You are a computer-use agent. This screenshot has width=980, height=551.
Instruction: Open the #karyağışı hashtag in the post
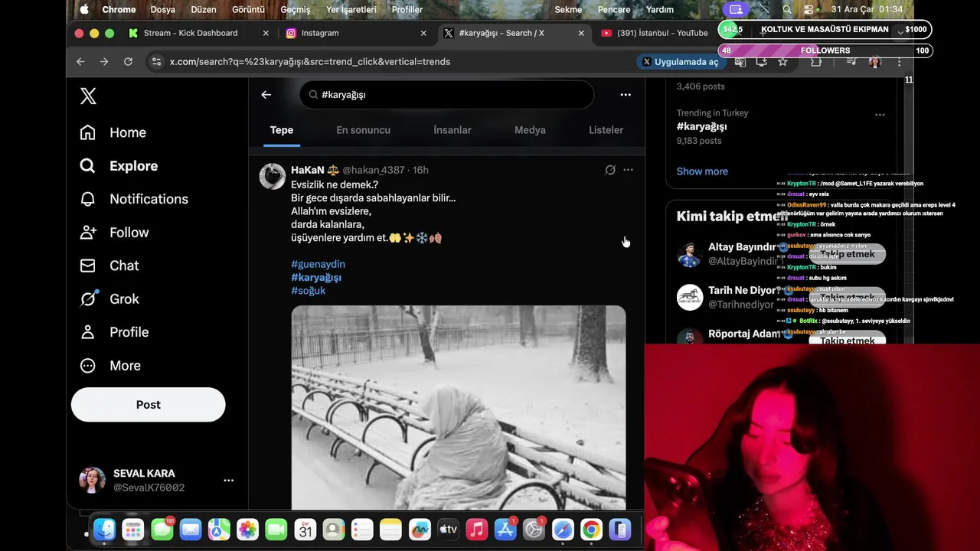(x=316, y=277)
